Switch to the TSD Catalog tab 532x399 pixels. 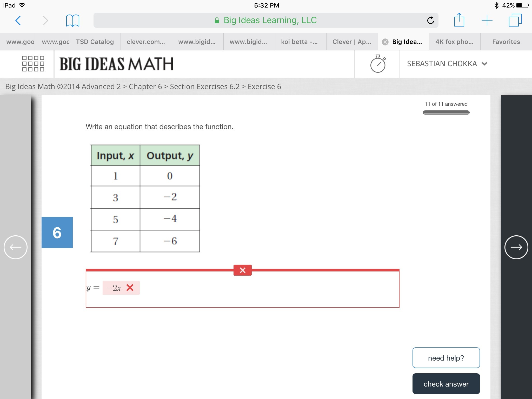click(x=95, y=42)
